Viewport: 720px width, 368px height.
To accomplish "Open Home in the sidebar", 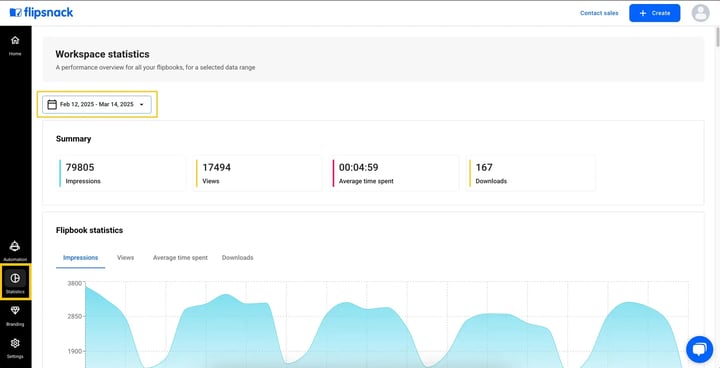I will [x=15, y=45].
